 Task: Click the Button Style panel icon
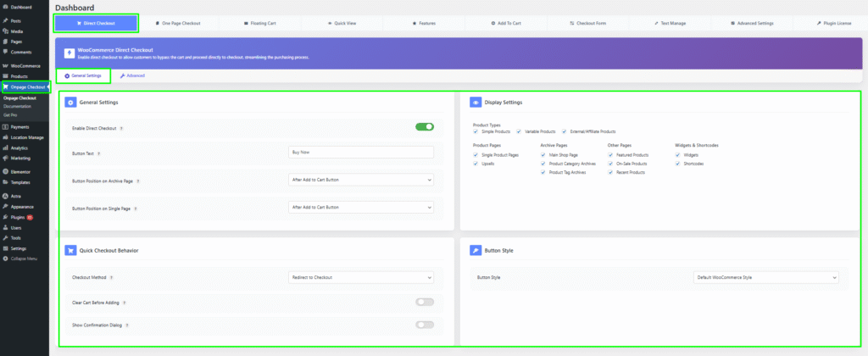(476, 251)
